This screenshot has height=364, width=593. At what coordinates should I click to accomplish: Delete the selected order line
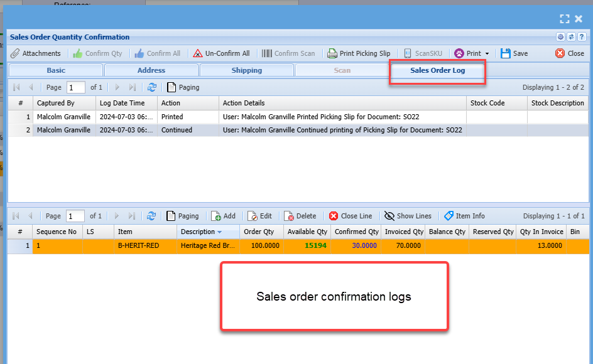click(x=300, y=216)
